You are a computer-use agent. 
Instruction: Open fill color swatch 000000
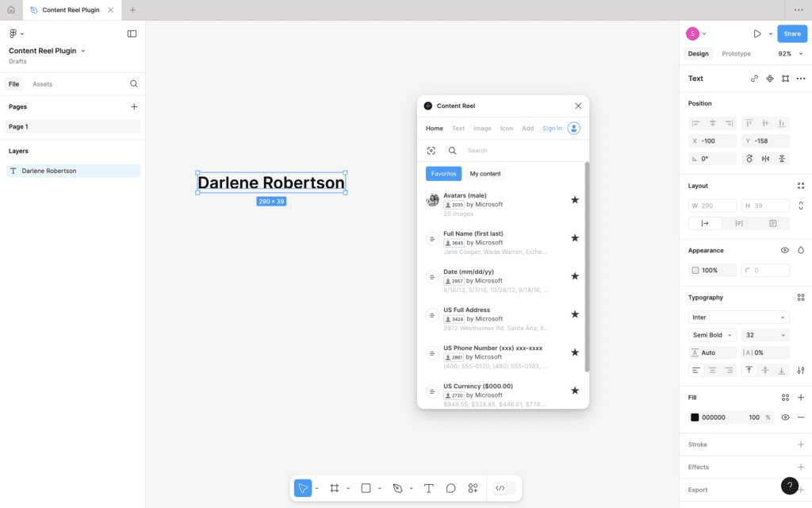point(695,418)
